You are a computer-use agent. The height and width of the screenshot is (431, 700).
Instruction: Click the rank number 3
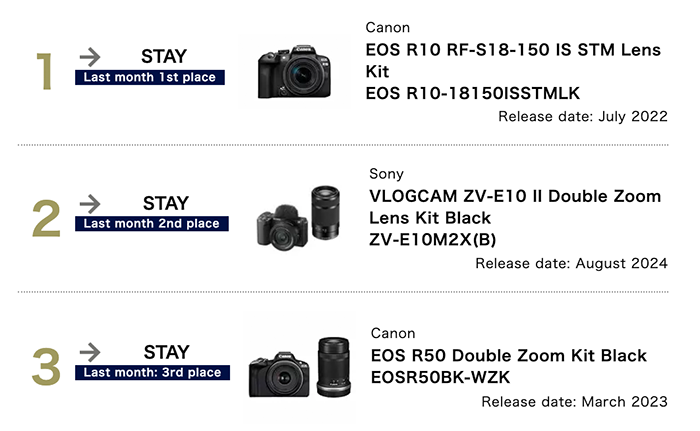coord(46,367)
